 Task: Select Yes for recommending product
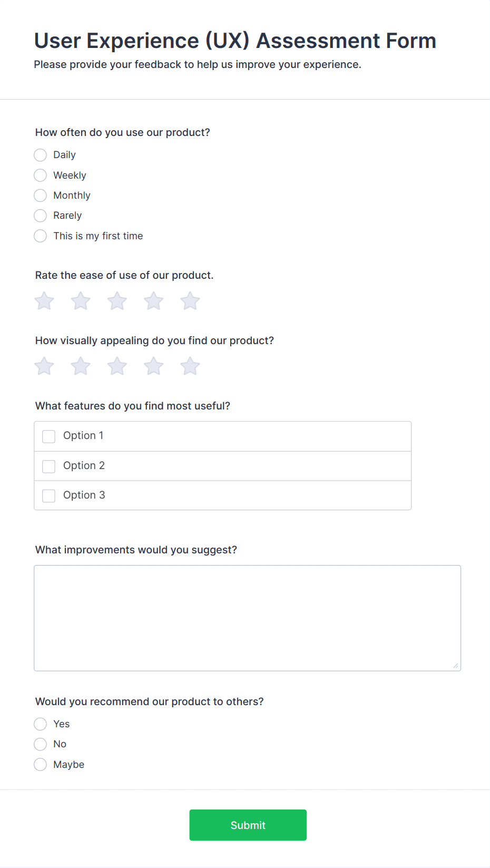click(x=41, y=724)
